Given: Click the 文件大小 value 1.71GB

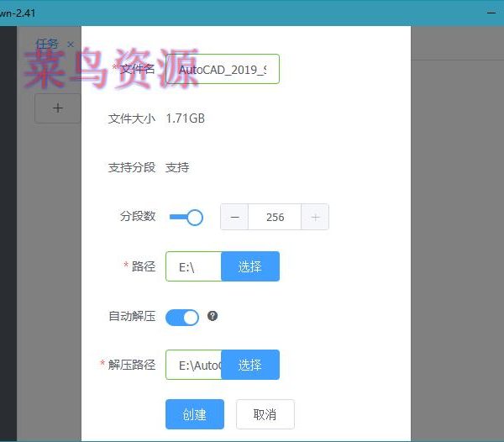Looking at the screenshot, I should (185, 118).
